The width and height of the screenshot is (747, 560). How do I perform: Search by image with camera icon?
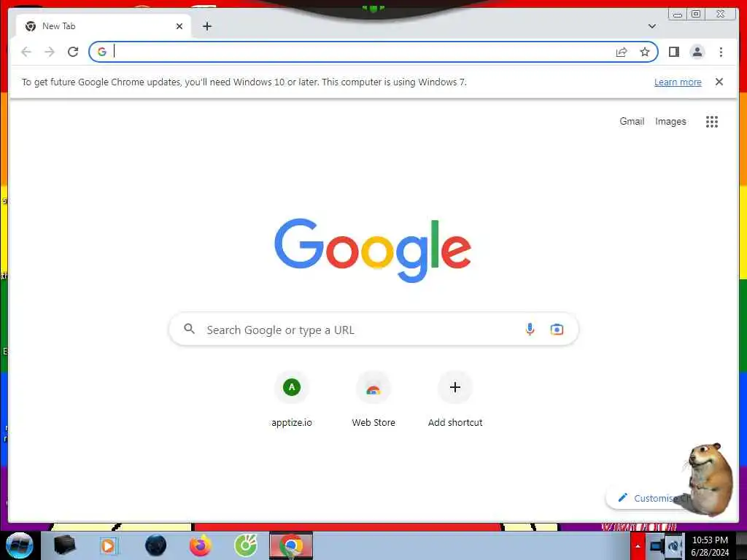[557, 329]
